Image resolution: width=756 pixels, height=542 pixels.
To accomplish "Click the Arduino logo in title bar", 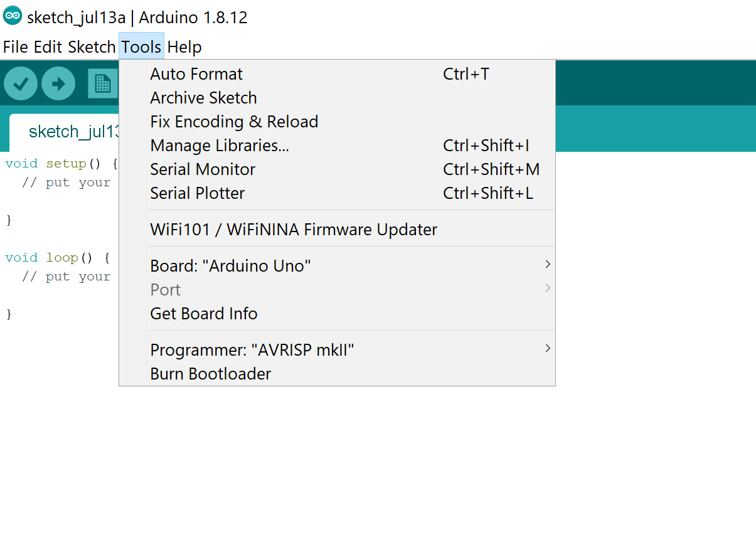I will pyautogui.click(x=13, y=17).
